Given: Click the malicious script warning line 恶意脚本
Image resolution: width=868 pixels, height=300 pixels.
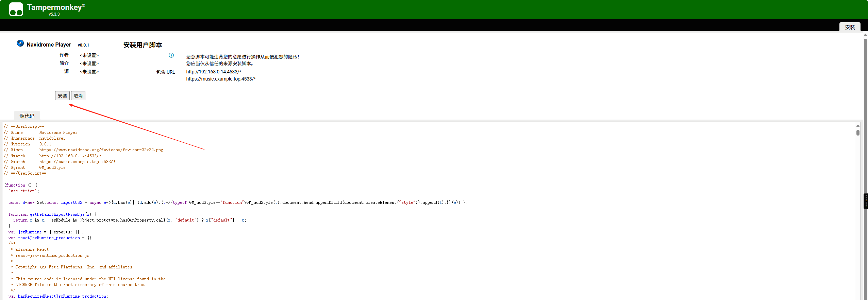Looking at the screenshot, I should (x=243, y=57).
